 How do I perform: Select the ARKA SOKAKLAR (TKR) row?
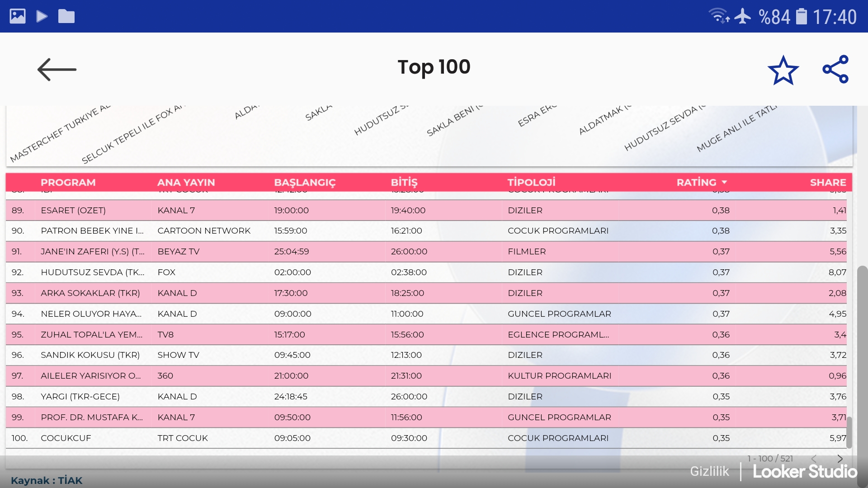coord(90,293)
